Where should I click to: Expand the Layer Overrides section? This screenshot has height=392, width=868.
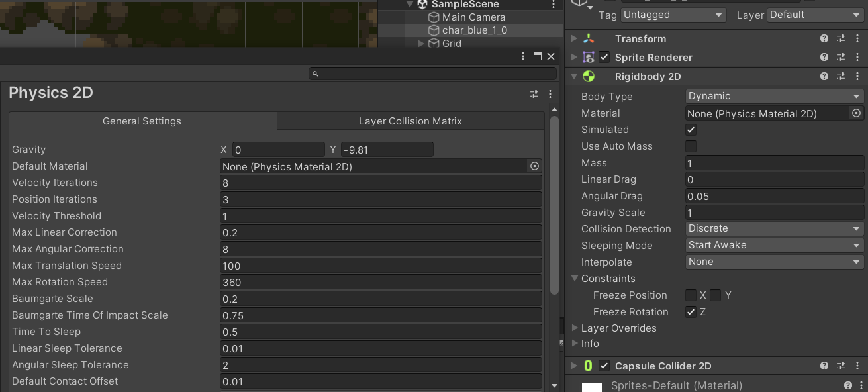coord(575,328)
